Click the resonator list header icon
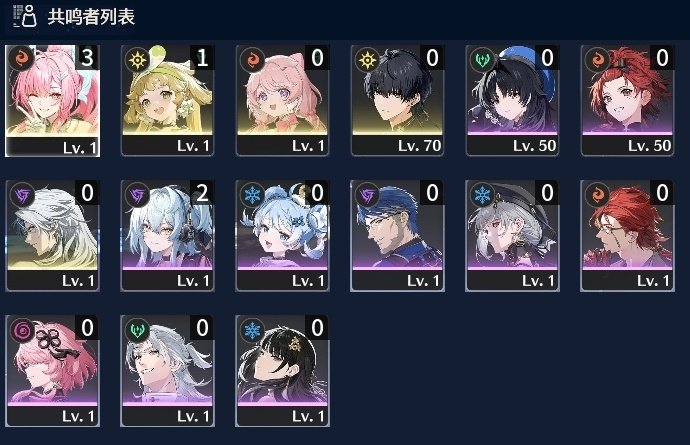 click(x=25, y=16)
